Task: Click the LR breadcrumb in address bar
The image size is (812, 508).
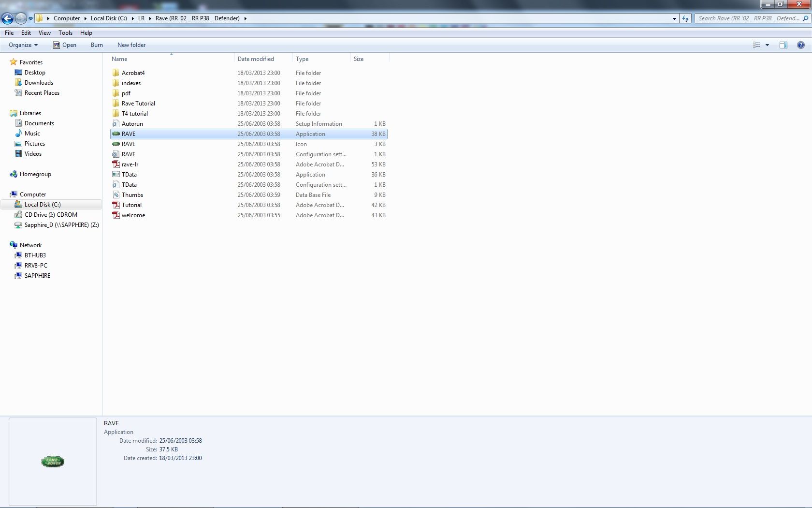Action: (141, 18)
